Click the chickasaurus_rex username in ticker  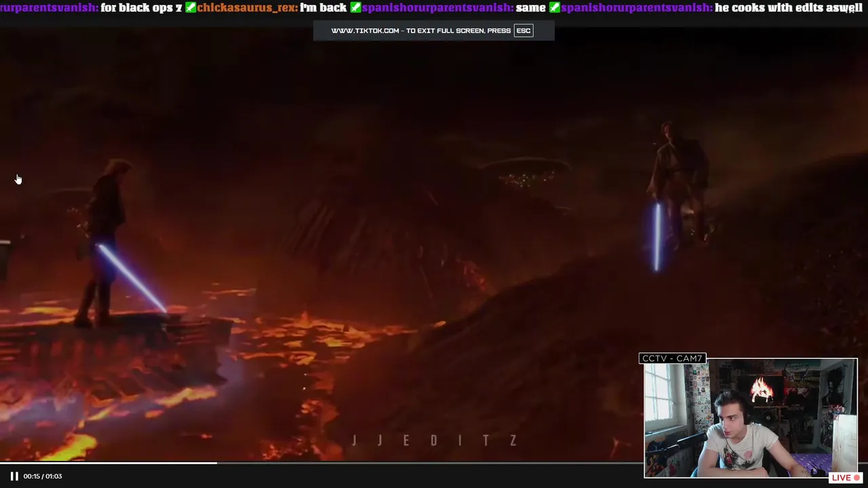coord(248,8)
